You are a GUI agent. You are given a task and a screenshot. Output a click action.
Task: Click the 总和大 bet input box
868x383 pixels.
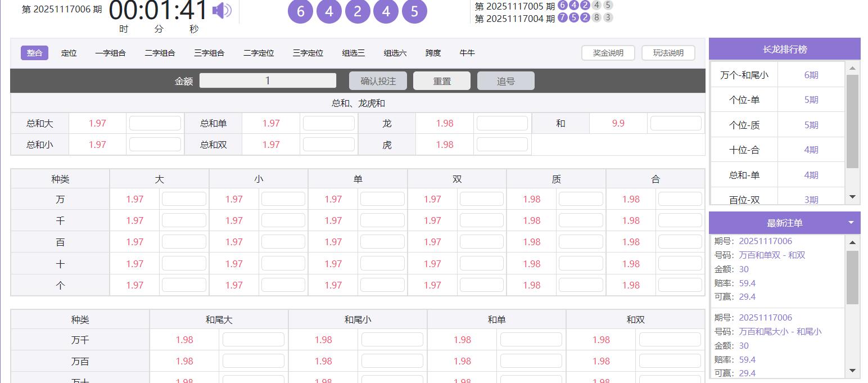point(155,123)
